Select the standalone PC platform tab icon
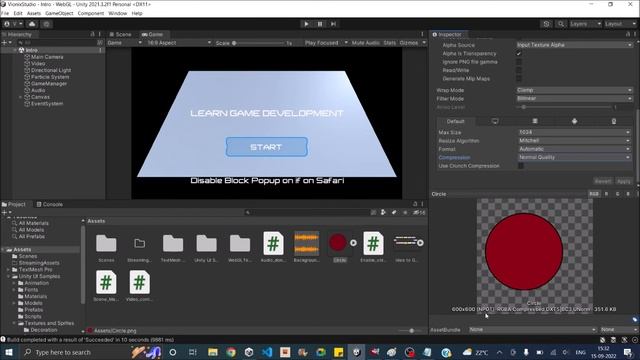This screenshot has width=640, height=360. click(495, 121)
